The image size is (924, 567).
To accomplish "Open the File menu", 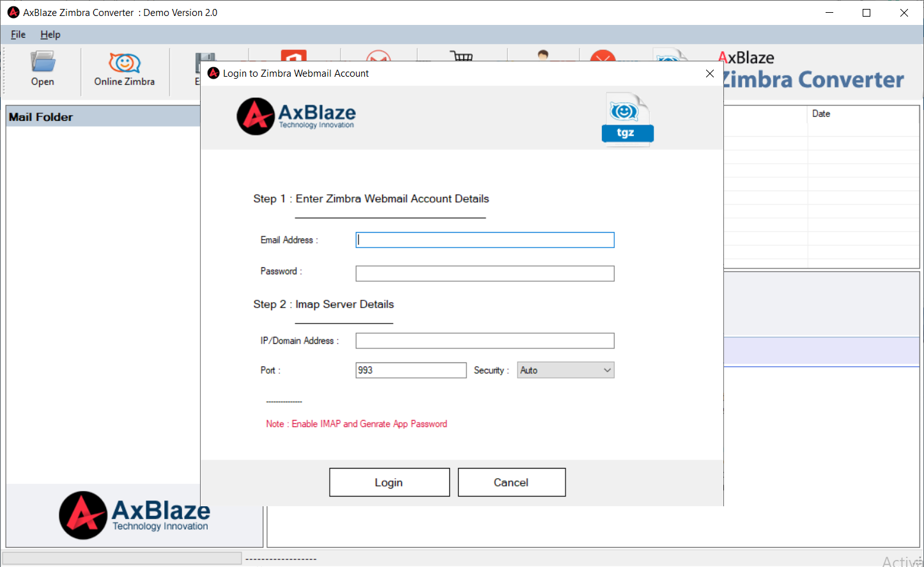I will click(x=18, y=35).
